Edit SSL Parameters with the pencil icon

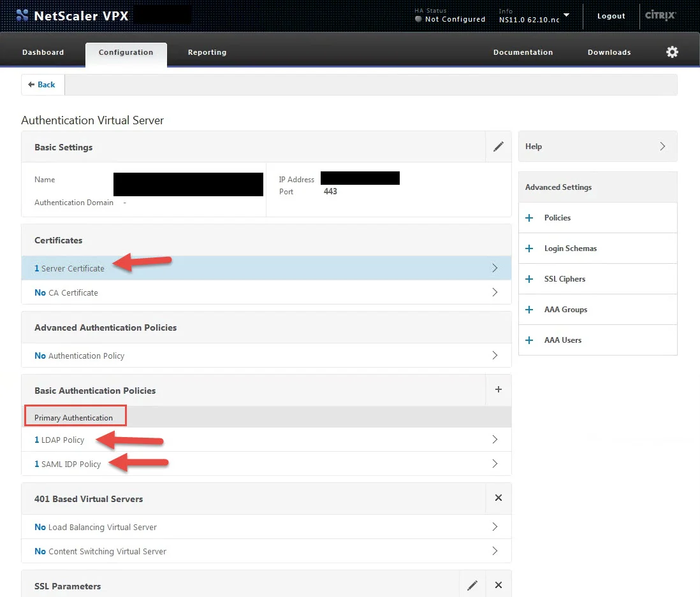[472, 586]
